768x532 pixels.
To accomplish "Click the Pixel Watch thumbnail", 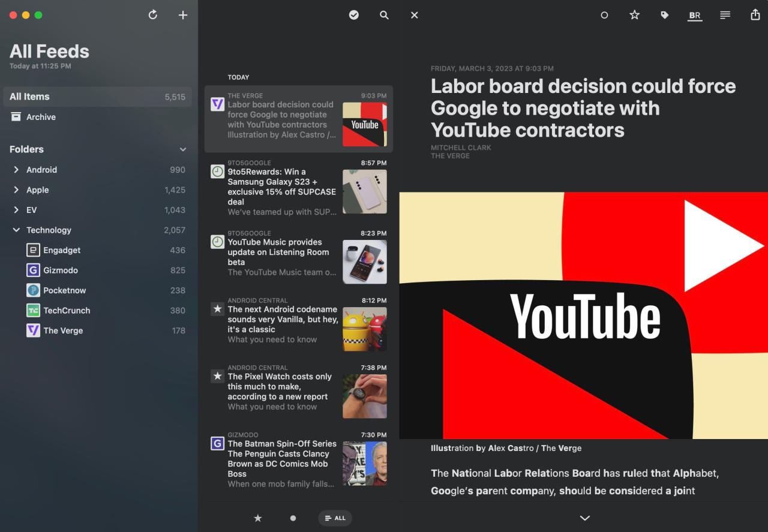I will [365, 396].
